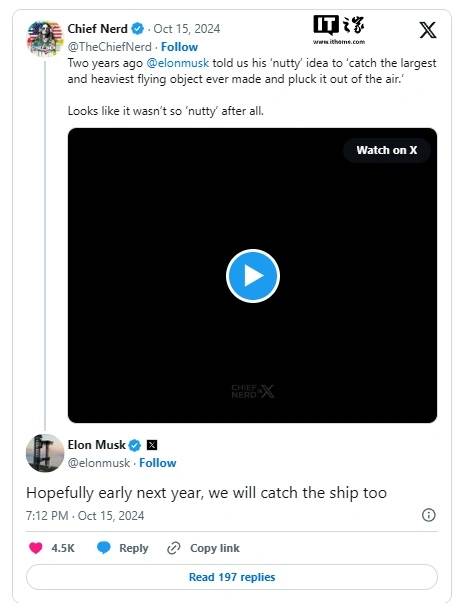The image size is (464, 611).
Task: Click the X logo in top right
Action: point(427,30)
